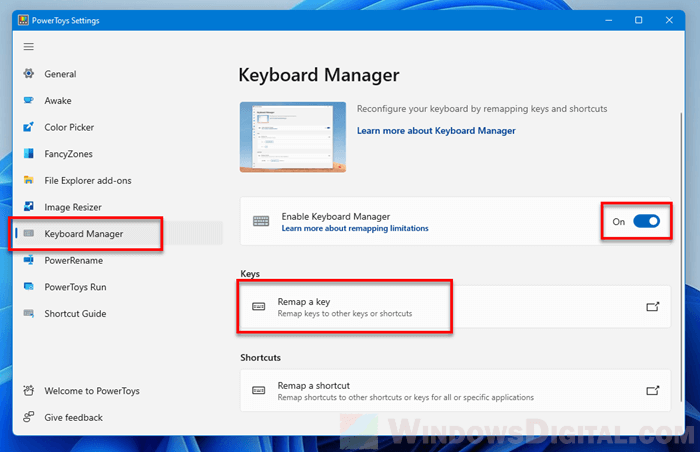The image size is (700, 452).
Task: Click the PowerToys app icon in title bar
Action: click(x=23, y=21)
